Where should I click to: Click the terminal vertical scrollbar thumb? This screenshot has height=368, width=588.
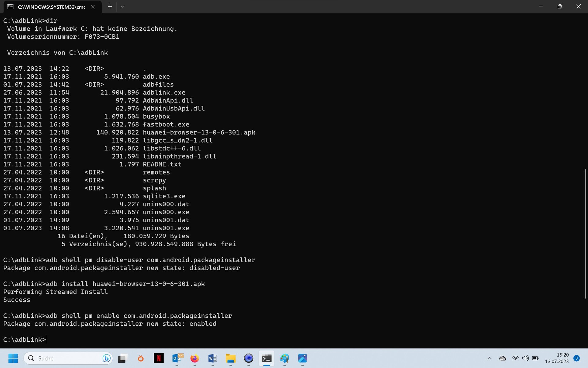[585, 233]
